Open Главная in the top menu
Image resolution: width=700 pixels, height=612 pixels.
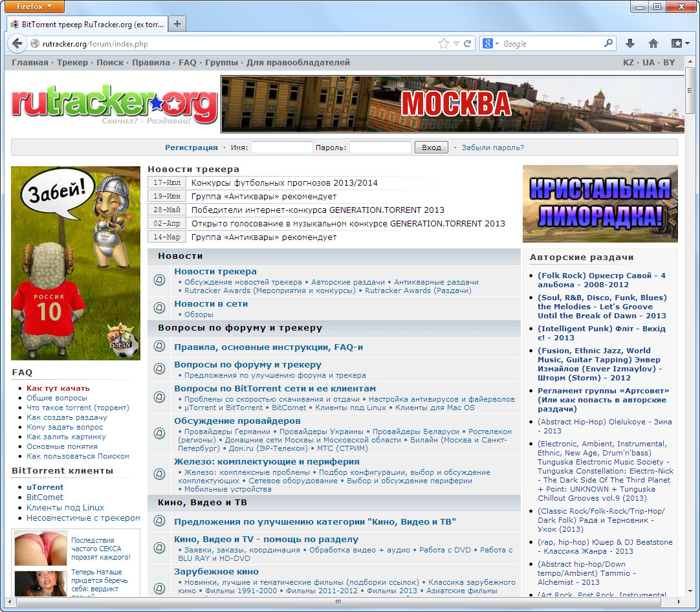coord(30,63)
